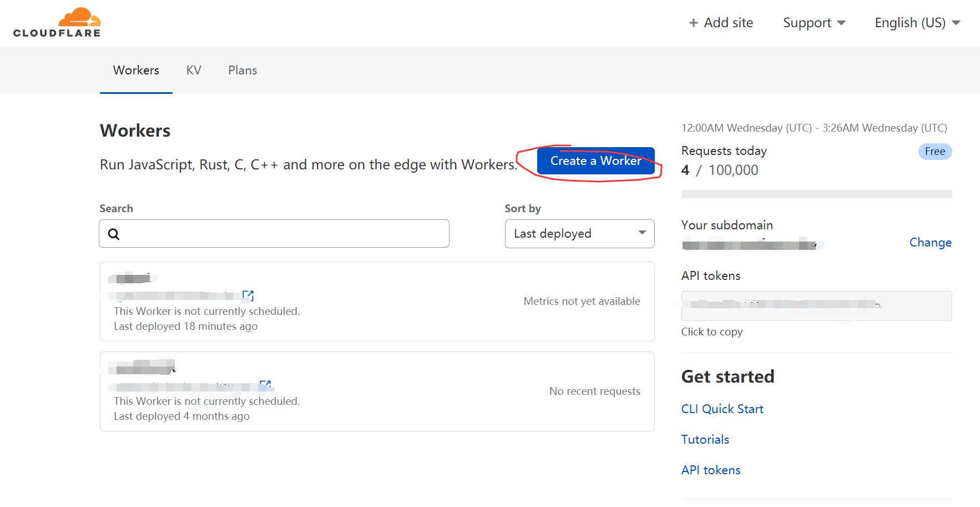This screenshot has height=507, width=980.
Task: Click the Change subdomain link
Action: [930, 243]
